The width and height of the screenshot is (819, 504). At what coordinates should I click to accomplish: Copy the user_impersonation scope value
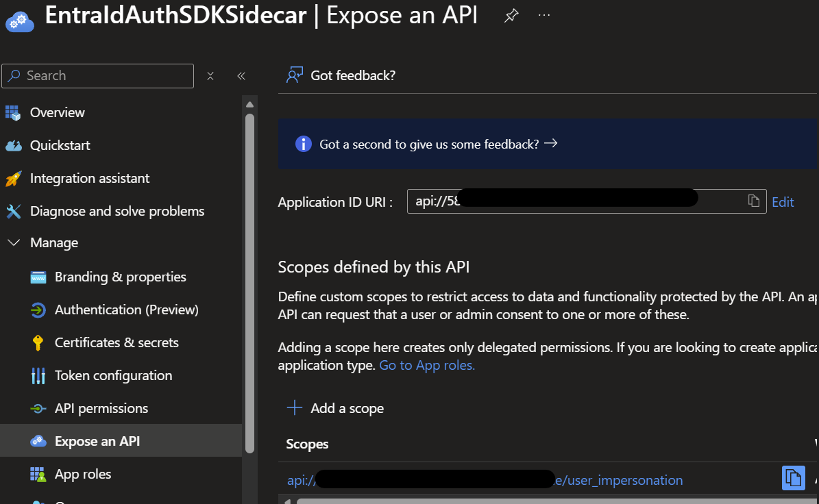[793, 478]
